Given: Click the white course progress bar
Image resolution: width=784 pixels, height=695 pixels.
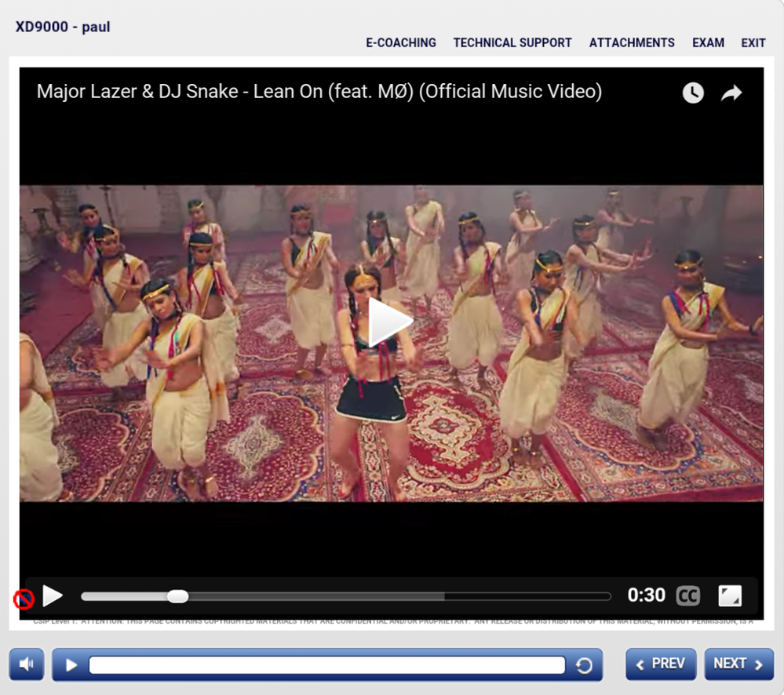Looking at the screenshot, I should click(327, 665).
